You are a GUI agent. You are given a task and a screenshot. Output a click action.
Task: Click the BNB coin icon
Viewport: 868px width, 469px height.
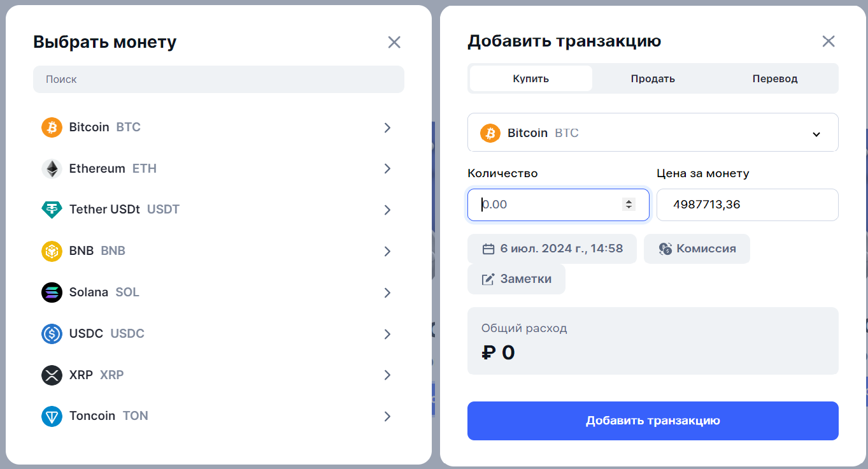(x=51, y=251)
